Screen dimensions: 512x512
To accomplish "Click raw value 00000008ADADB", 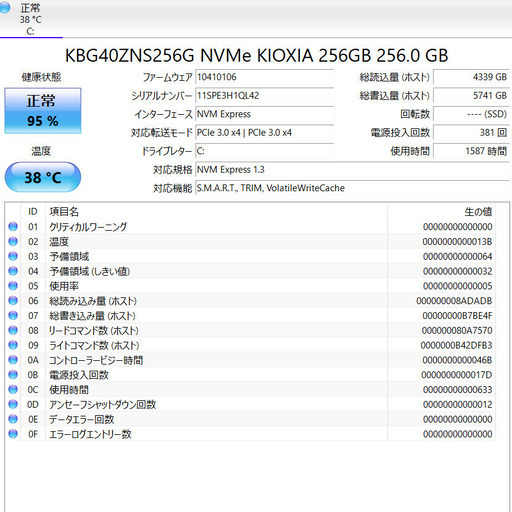I will tap(454, 301).
